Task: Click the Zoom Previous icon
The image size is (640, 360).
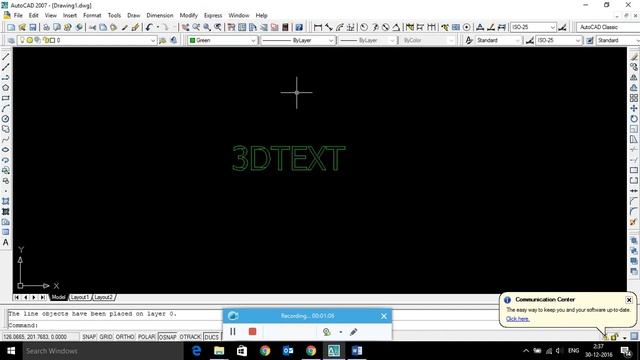Action: coord(218,27)
